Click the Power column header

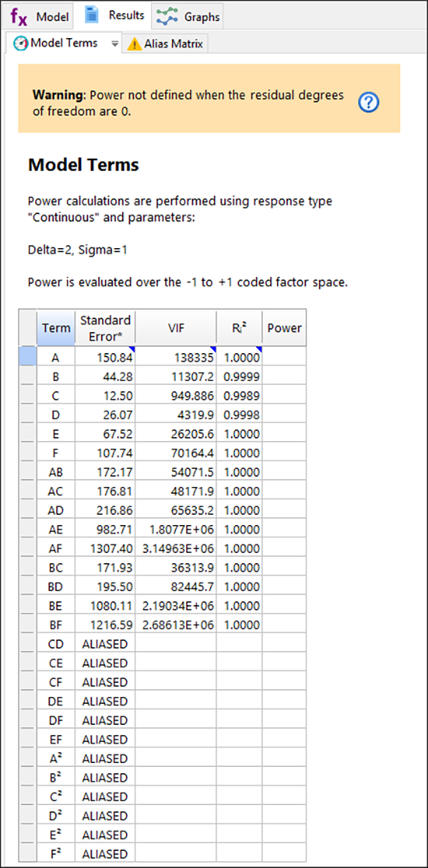[284, 327]
